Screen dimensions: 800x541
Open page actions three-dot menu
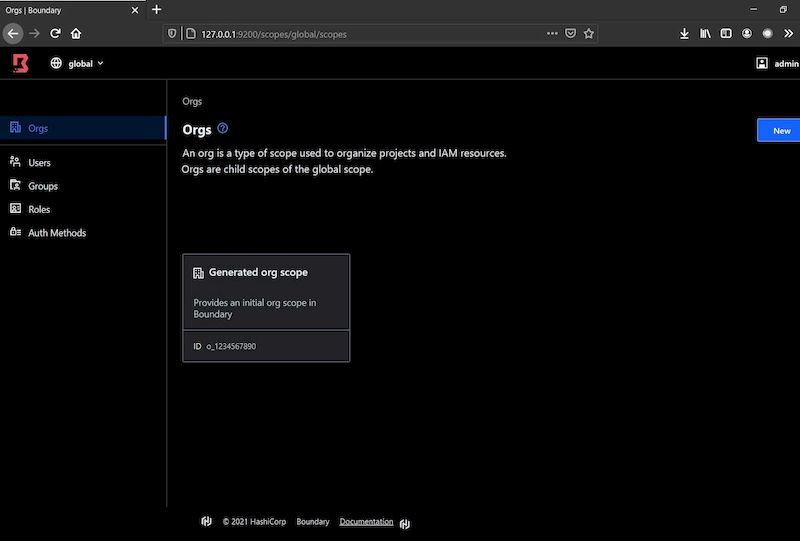point(552,34)
